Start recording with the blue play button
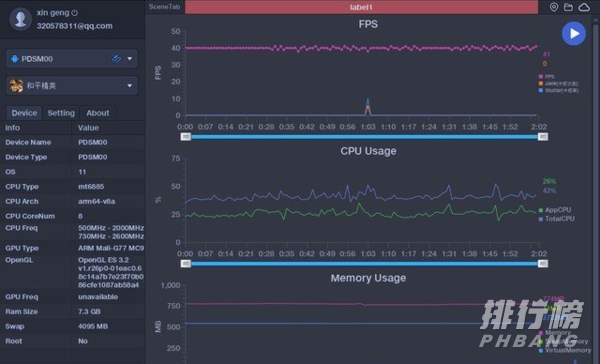Viewport: 600px width, 364px height. click(x=573, y=34)
